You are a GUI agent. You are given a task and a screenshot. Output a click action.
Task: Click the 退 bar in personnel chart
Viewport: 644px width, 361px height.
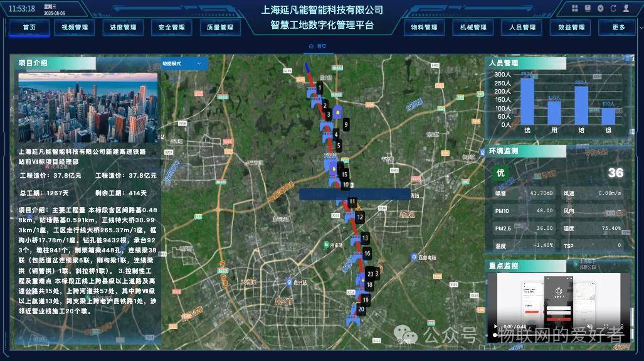coord(608,116)
